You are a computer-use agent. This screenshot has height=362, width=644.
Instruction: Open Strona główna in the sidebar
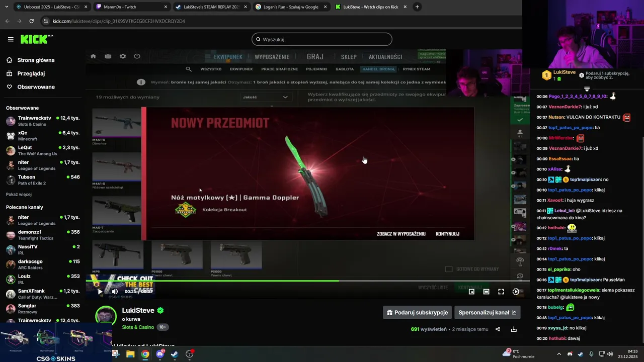click(36, 60)
